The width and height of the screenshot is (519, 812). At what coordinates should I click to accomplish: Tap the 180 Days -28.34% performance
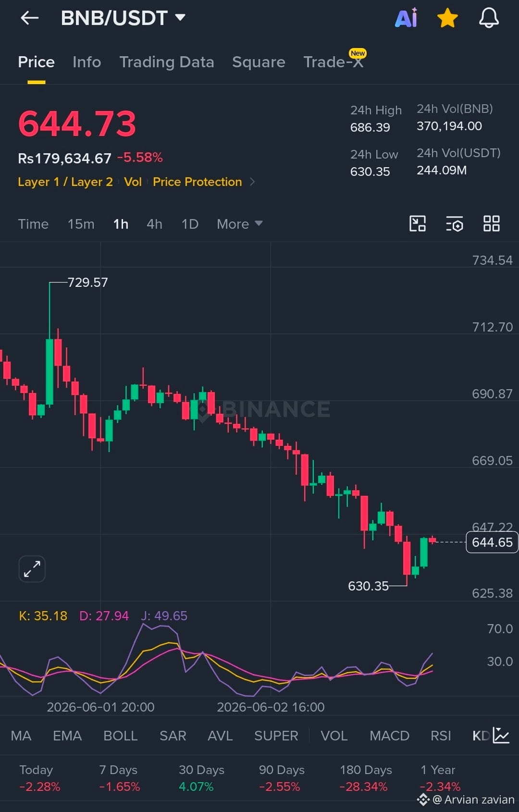pos(366,778)
